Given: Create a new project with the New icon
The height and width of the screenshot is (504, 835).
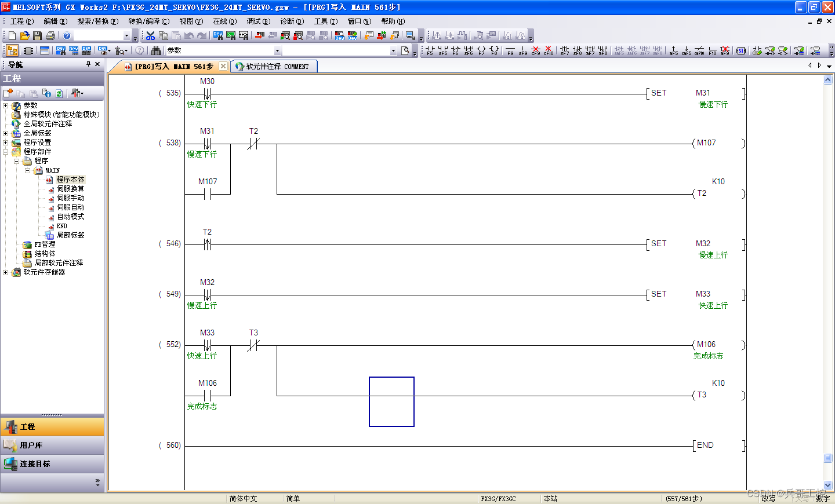Looking at the screenshot, I should (x=12, y=36).
